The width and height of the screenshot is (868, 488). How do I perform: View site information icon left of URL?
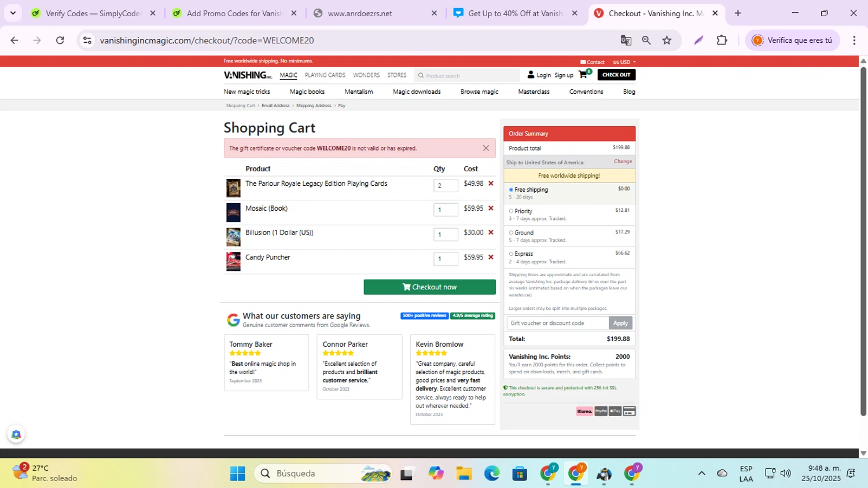87,40
